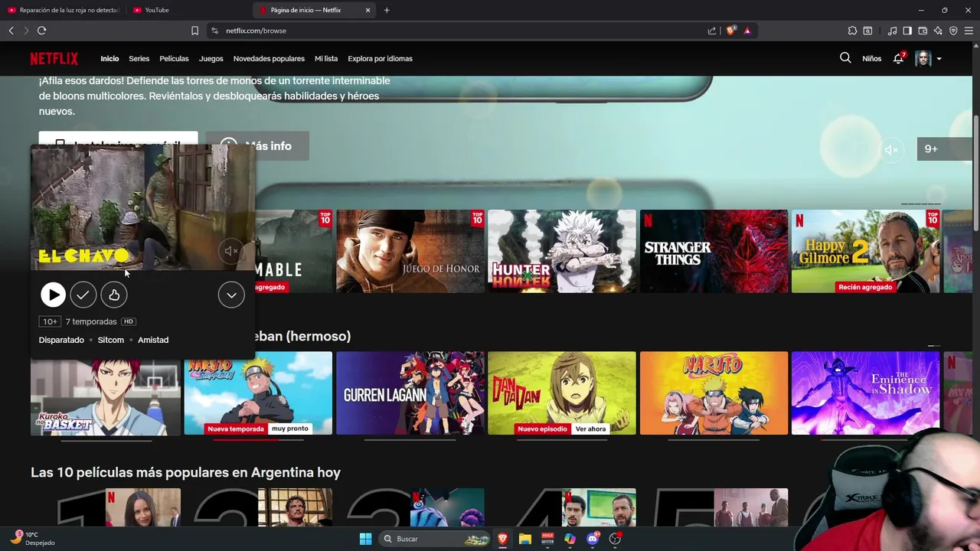Go back in the browser

pos(11,31)
